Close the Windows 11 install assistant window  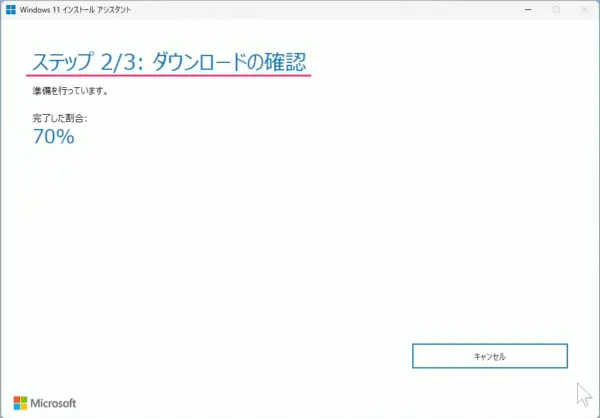pos(585,10)
